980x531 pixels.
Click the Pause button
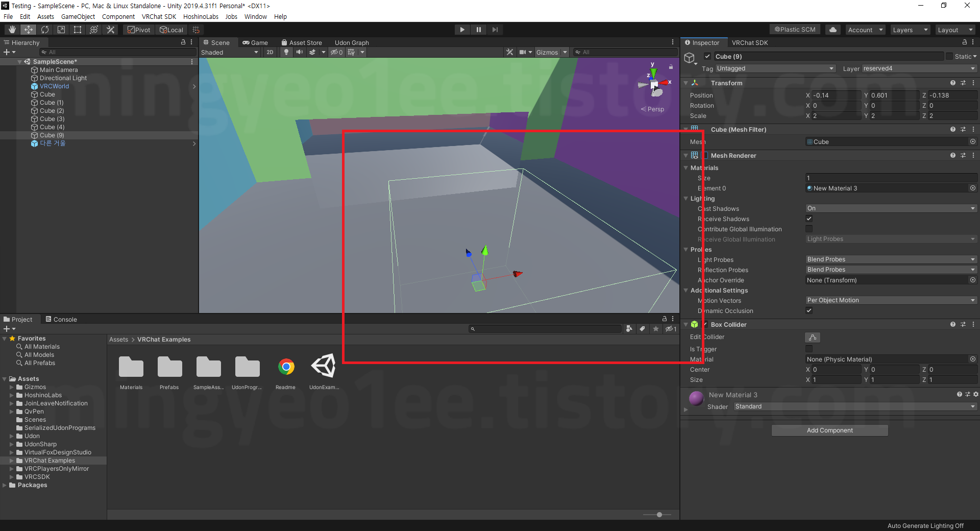(x=478, y=30)
